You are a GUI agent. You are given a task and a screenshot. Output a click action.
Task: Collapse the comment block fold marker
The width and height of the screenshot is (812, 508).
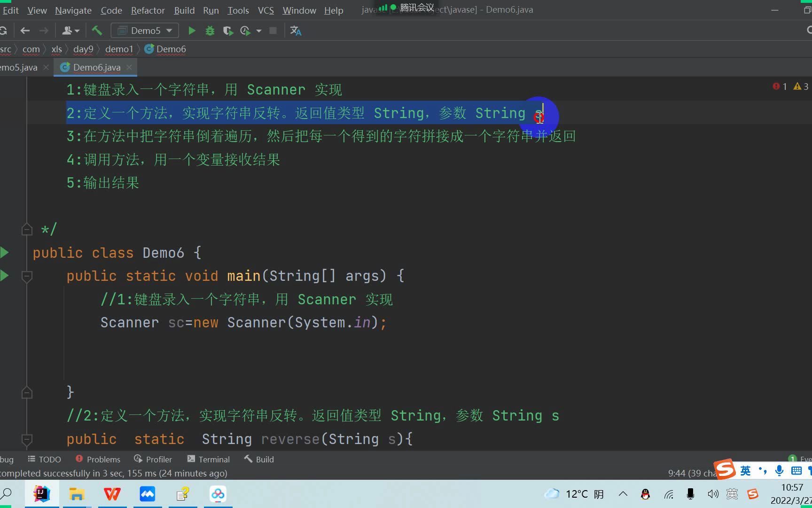(x=27, y=230)
